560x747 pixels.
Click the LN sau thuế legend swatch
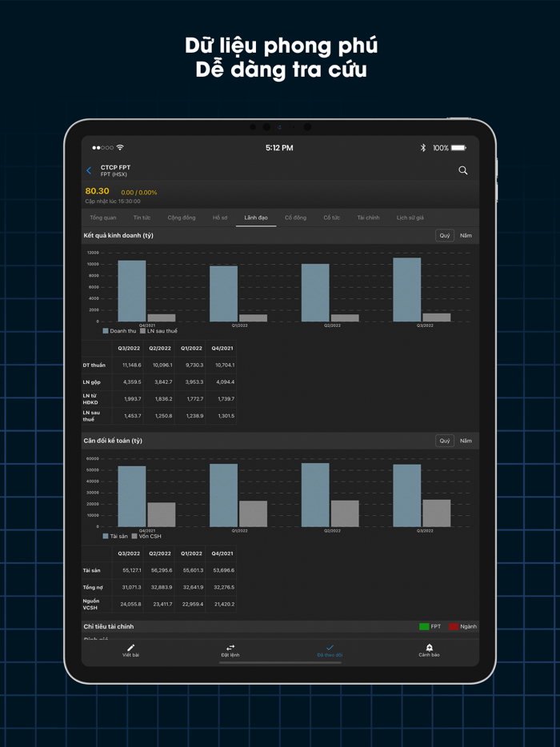pyautogui.click(x=142, y=330)
